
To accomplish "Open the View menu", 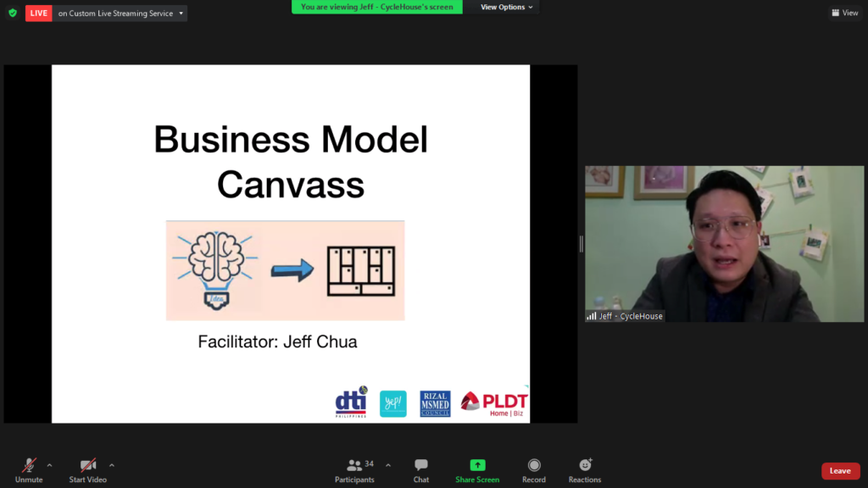I will tap(844, 12).
